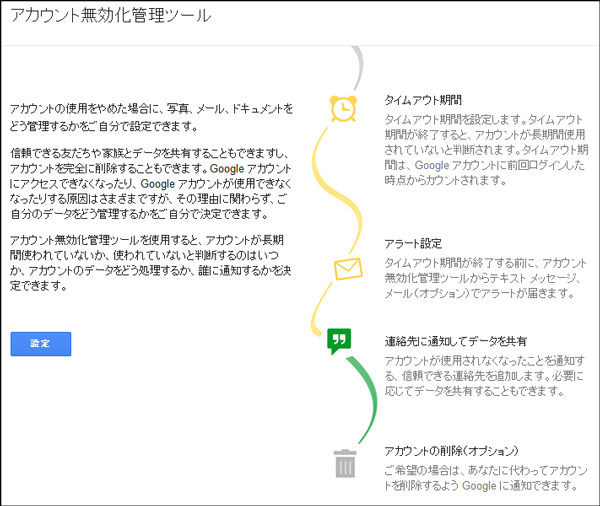Click description text タイムアウト期間が終了する前に
Screen dimensions: 600x506
tap(485, 278)
